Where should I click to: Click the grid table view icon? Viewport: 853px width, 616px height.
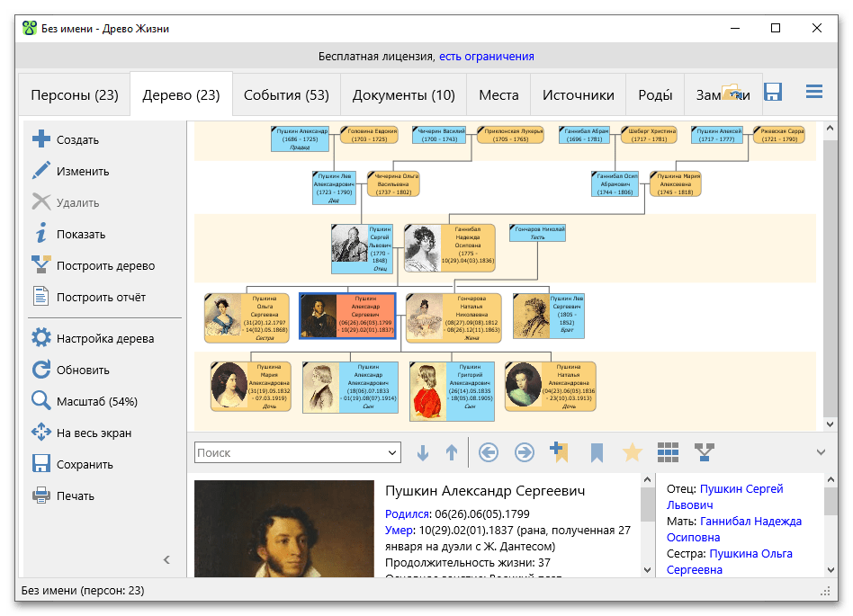[668, 452]
